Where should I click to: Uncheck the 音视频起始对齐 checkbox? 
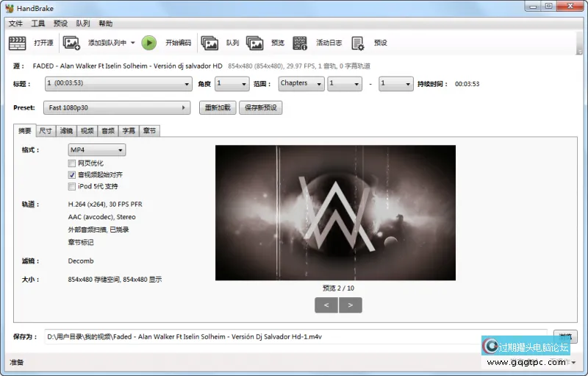pyautogui.click(x=71, y=175)
